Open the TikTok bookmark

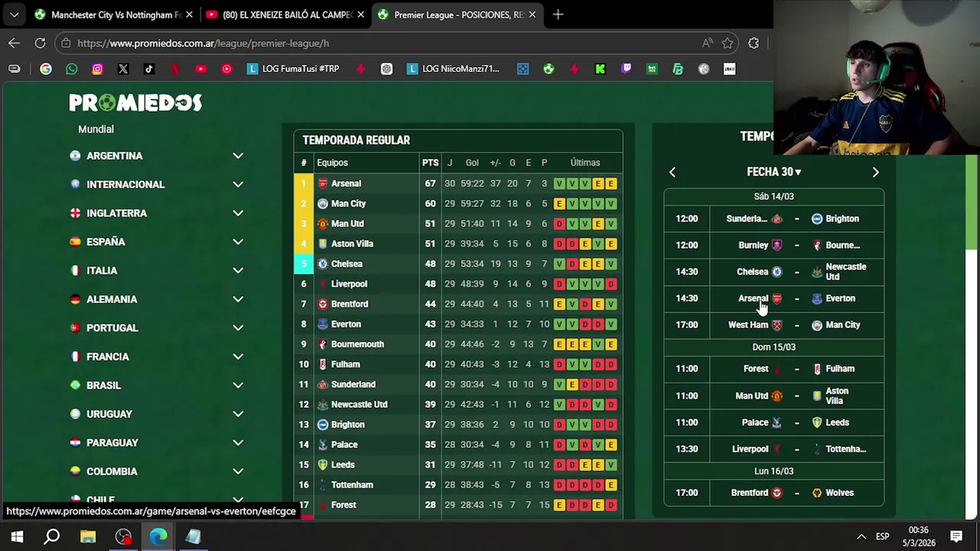[149, 69]
